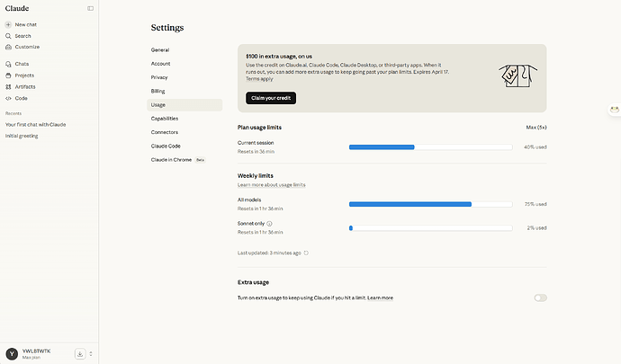This screenshot has height=364, width=621.
Task: Open the Account settings section
Action: [x=160, y=64]
